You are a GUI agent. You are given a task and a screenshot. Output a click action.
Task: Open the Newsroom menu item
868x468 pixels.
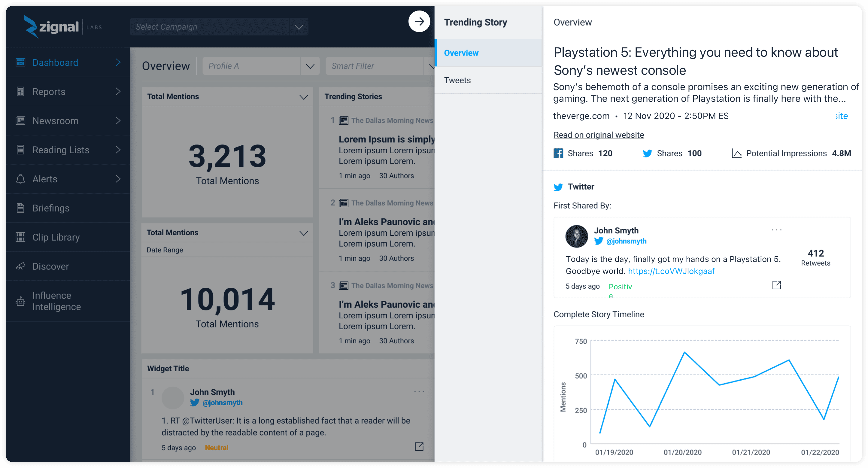point(56,121)
